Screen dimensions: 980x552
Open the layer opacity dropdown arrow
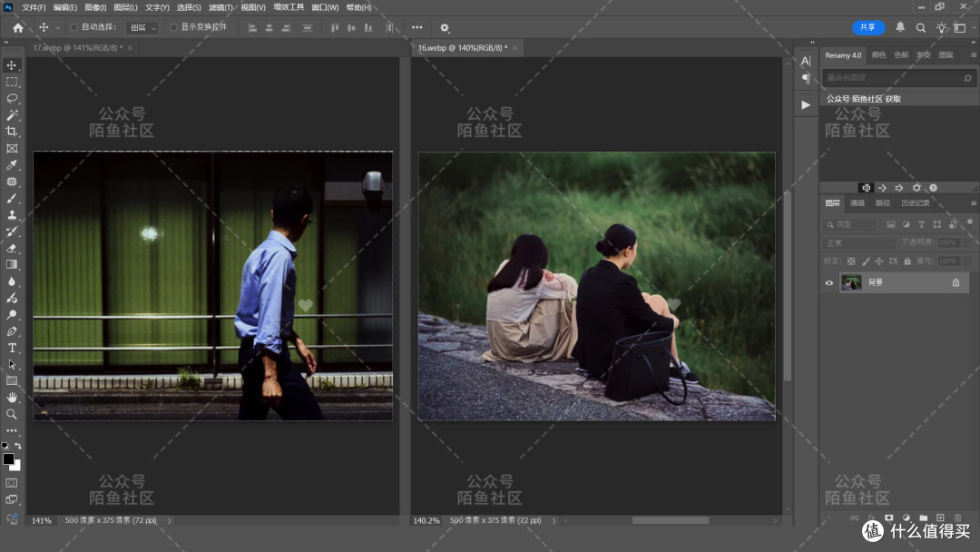coord(967,242)
